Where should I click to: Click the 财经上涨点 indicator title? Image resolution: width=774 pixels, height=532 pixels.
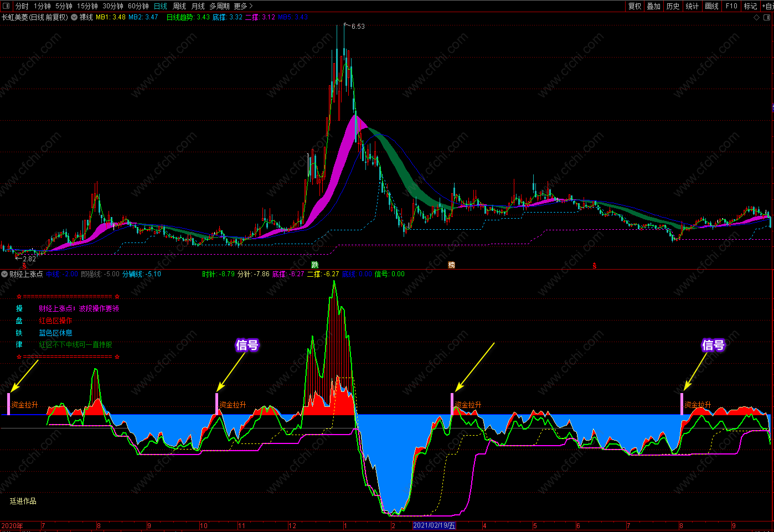tap(26, 274)
